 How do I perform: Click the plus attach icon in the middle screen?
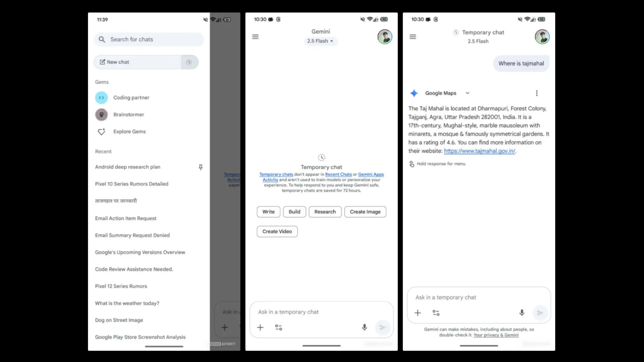pos(260,328)
